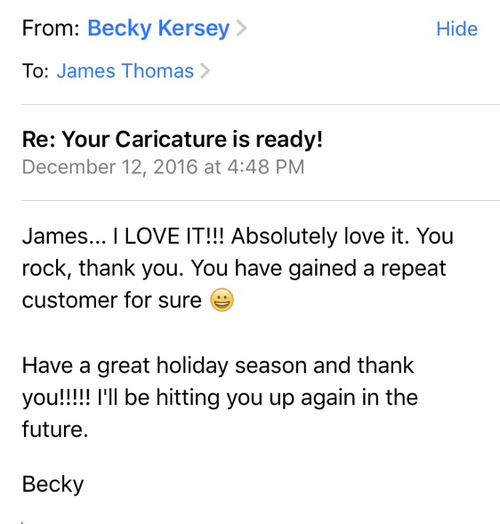Click the word Absolutely in first paragraph
The width and height of the screenshot is (500, 524).
click(284, 236)
